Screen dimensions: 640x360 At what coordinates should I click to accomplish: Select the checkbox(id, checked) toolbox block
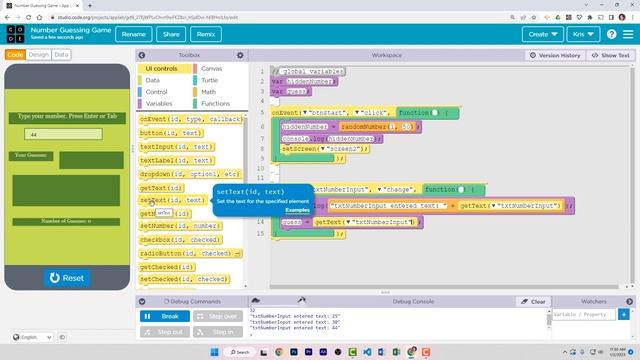click(180, 240)
